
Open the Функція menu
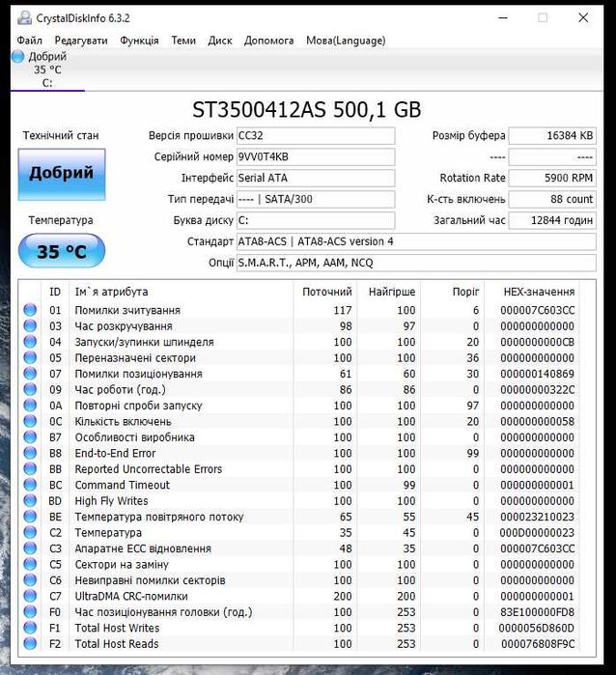coord(139,41)
